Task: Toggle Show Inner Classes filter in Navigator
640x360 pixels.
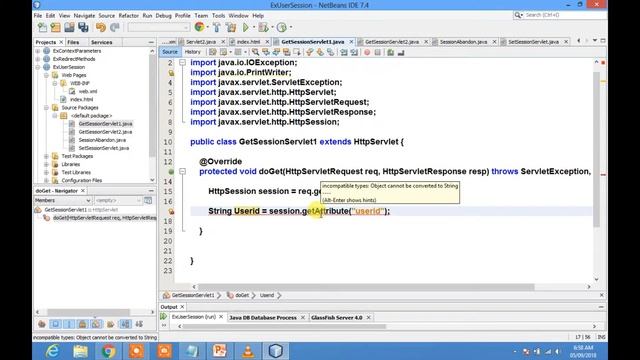Action: pyautogui.click(x=96, y=324)
